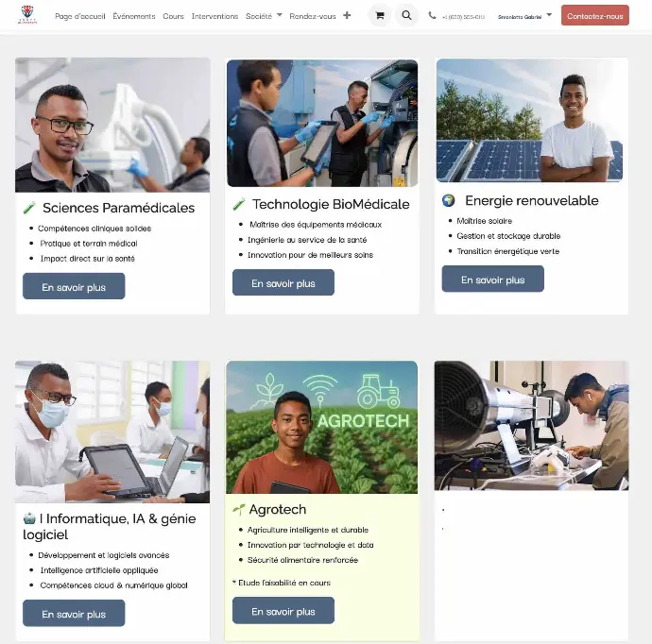This screenshot has width=652, height=644.
Task: Click the site logo in header
Action: click(x=27, y=15)
